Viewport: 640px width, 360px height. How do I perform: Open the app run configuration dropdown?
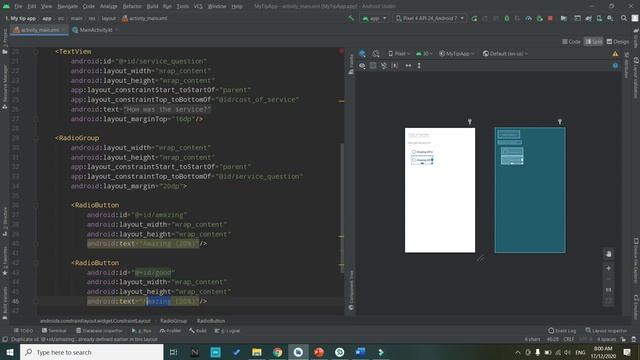374,18
